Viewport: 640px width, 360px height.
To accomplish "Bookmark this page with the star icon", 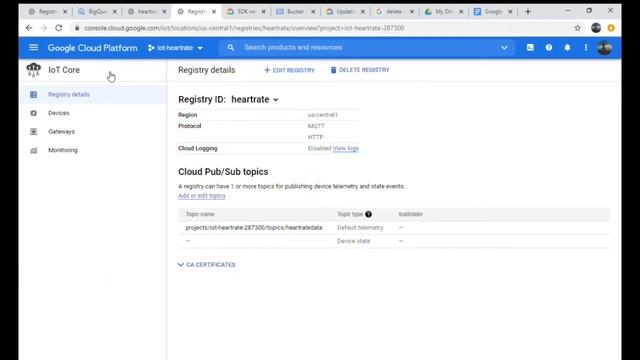I will pos(578,28).
